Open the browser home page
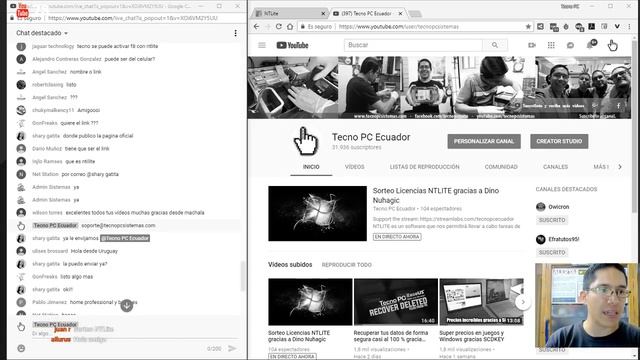 click(290, 27)
